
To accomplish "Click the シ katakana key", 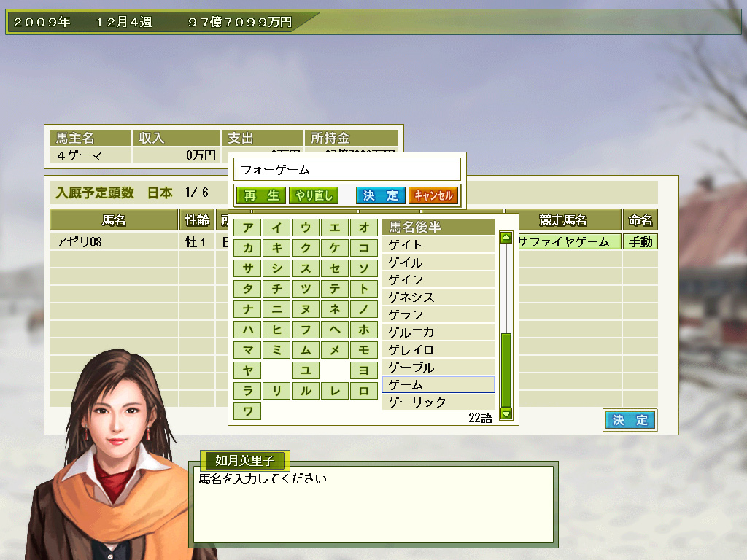I will click(x=276, y=268).
